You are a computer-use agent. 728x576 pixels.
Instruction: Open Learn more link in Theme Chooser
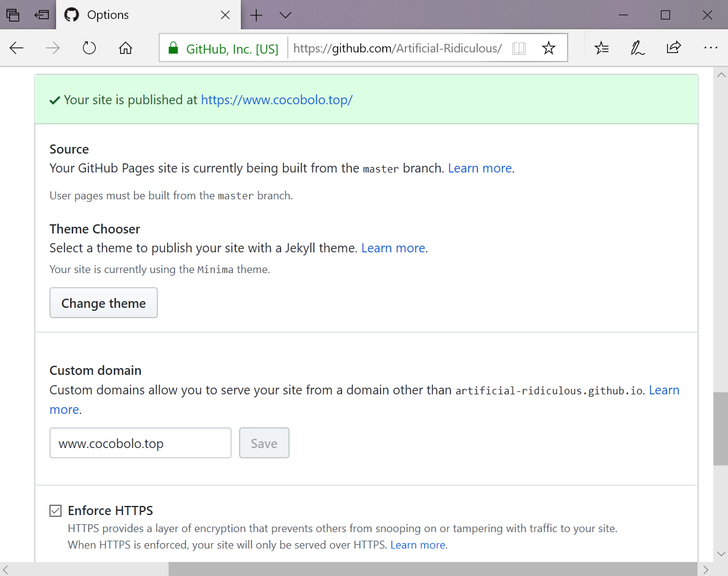(x=393, y=248)
